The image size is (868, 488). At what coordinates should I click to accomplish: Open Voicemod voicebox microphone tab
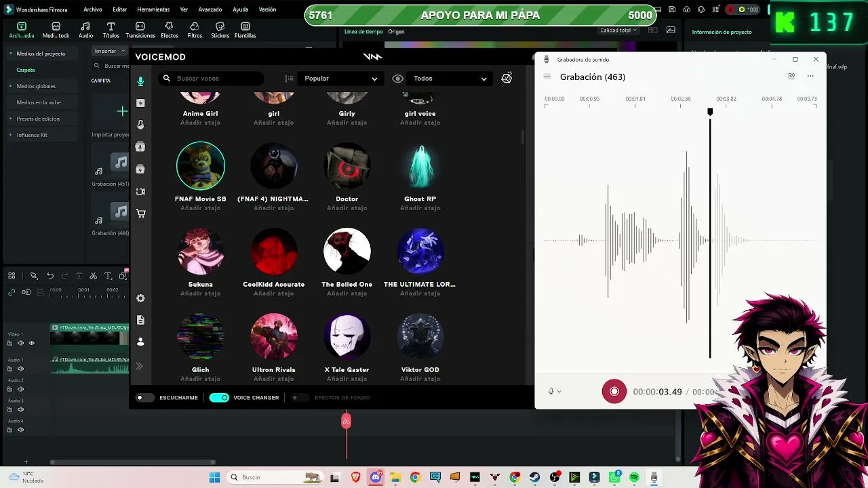[x=140, y=81]
